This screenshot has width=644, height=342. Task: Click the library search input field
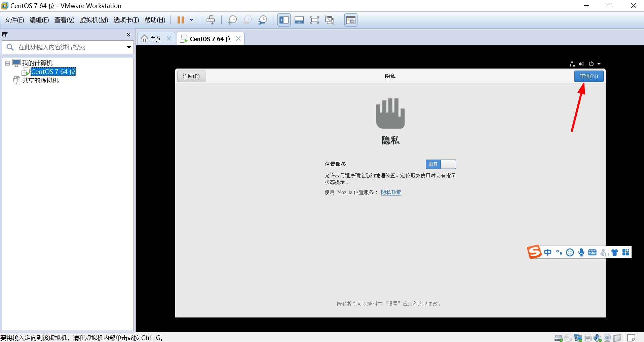coord(67,47)
